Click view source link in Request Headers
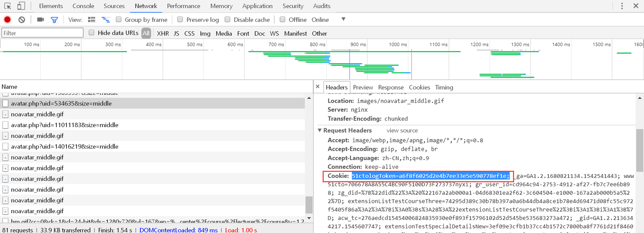 coord(402,130)
